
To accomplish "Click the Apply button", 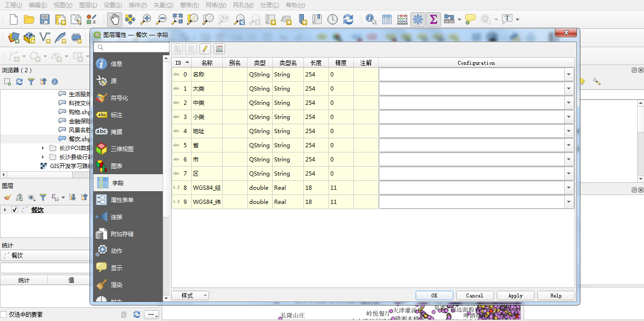I will (x=516, y=296).
